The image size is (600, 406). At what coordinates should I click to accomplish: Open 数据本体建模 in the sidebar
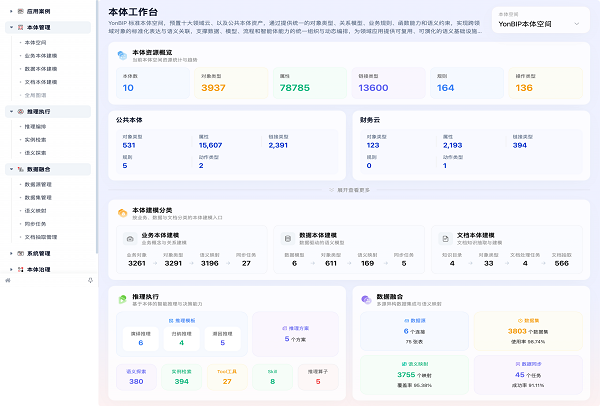(41, 69)
